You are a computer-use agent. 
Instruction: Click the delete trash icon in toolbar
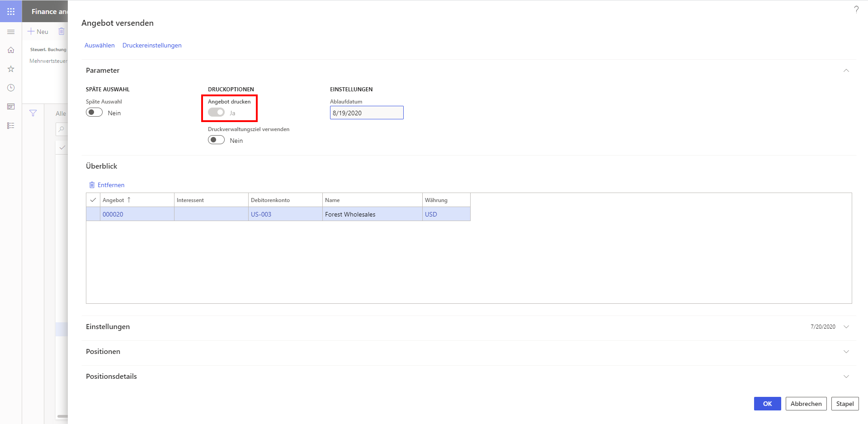coord(61,31)
